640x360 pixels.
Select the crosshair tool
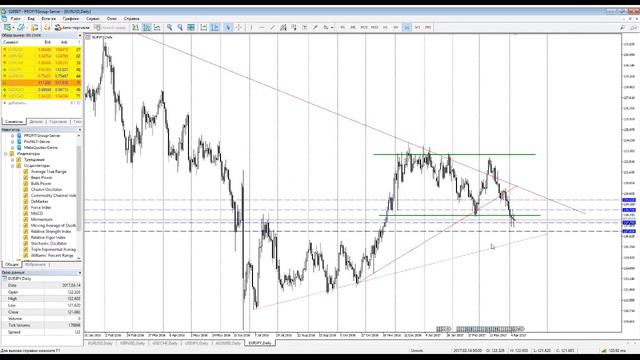pos(239,27)
